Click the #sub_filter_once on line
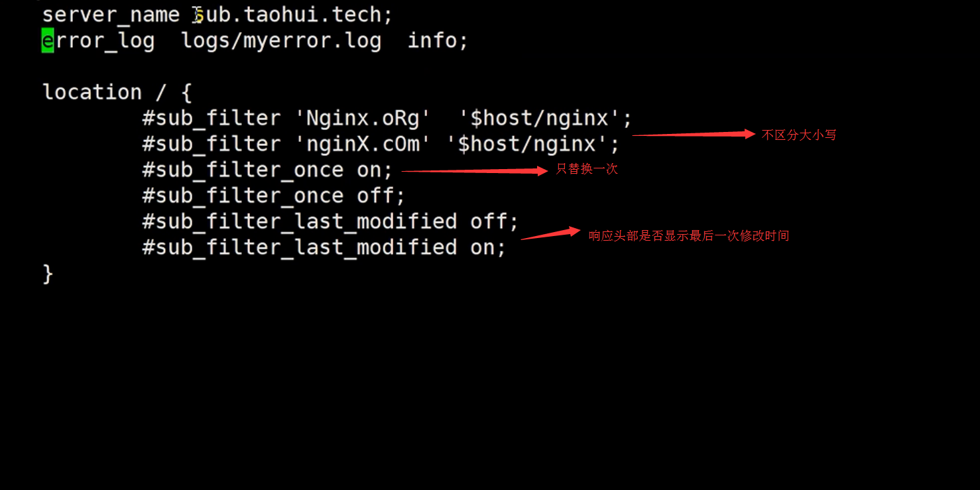 [x=268, y=170]
